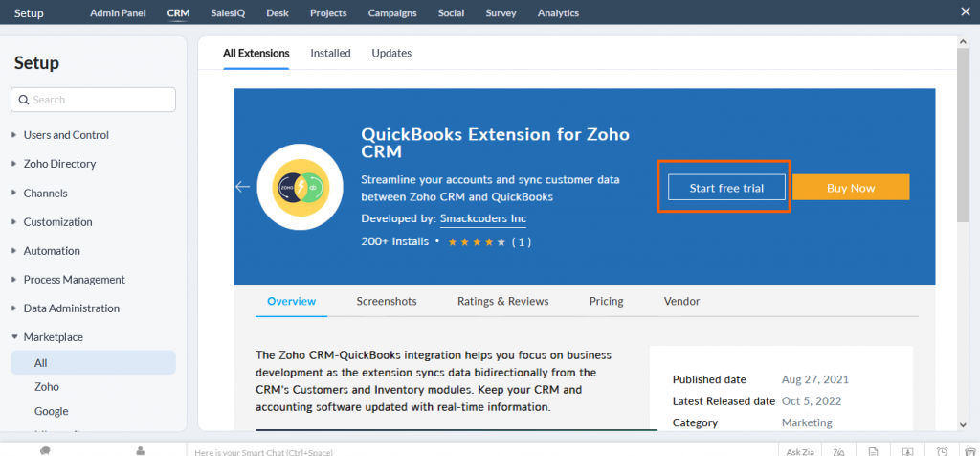This screenshot has width=980, height=456.
Task: Click Start free trial button
Action: 727,188
